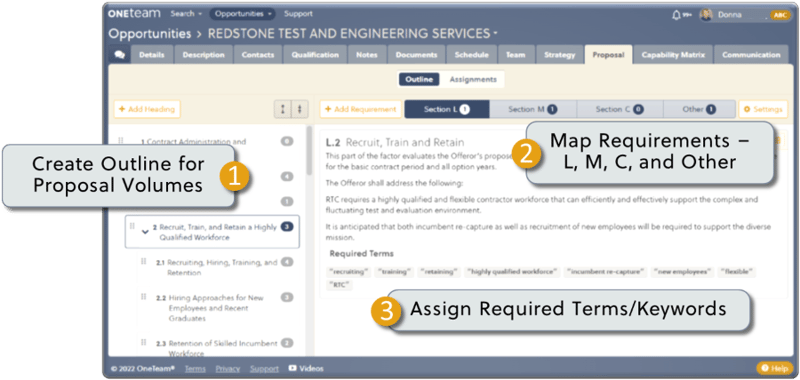Open the Settings button
Screen dimensions: 800x380
(763, 109)
